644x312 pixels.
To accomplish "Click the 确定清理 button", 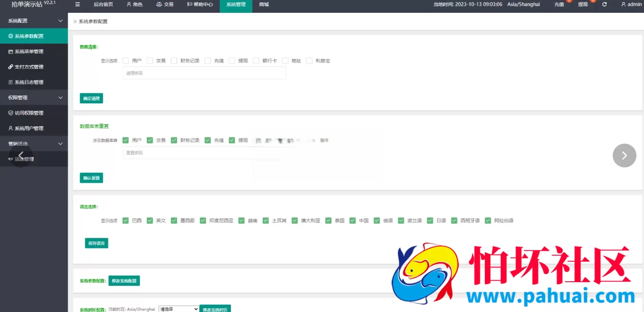I will click(91, 98).
